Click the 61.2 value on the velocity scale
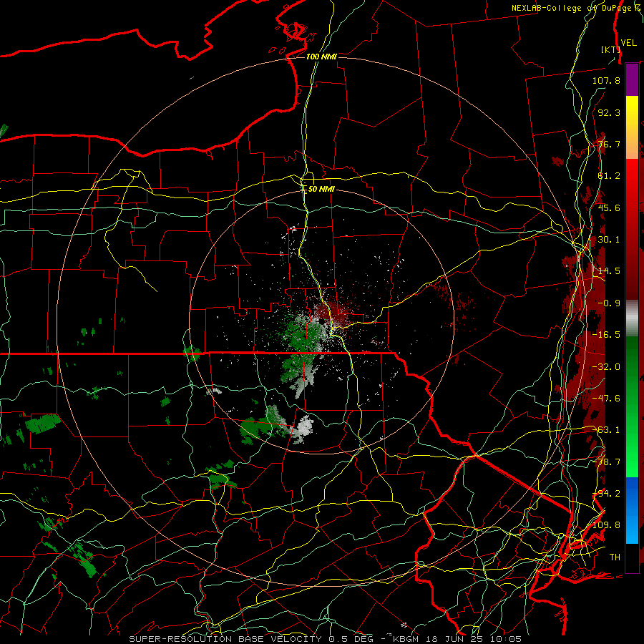This screenshot has height=644, width=644. click(609, 176)
